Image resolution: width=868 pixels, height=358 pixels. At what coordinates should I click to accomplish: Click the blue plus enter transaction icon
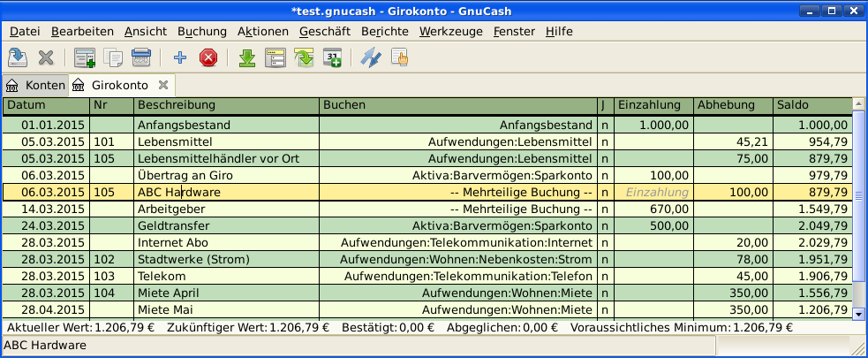(180, 58)
